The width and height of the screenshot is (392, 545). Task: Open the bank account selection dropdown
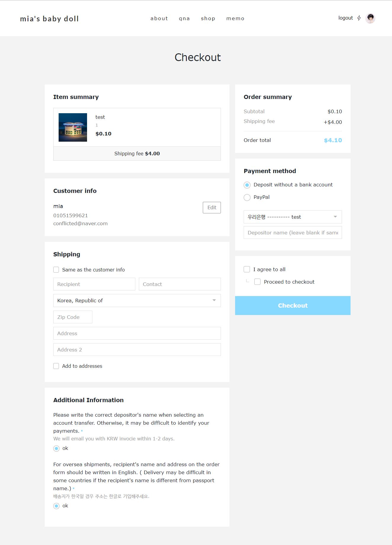(x=293, y=217)
